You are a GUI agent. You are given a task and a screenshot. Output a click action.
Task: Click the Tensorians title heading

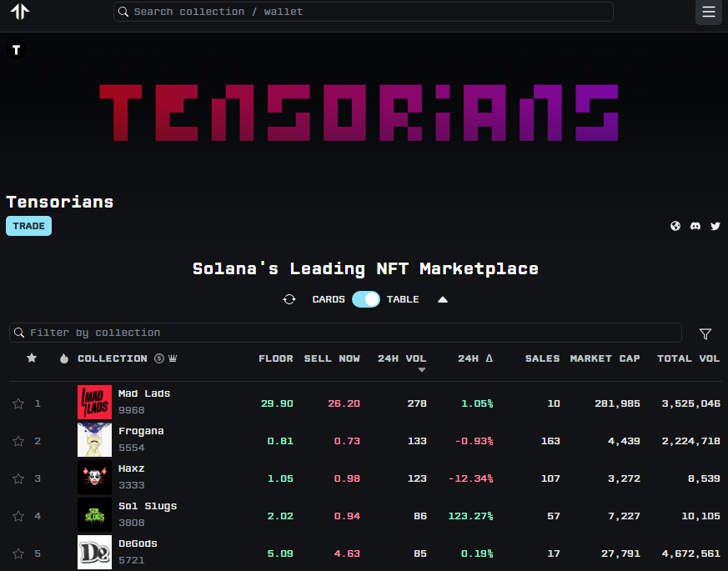click(60, 202)
